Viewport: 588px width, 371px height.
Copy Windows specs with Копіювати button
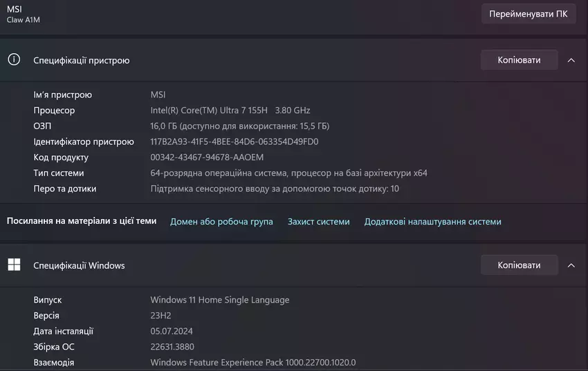coord(519,265)
